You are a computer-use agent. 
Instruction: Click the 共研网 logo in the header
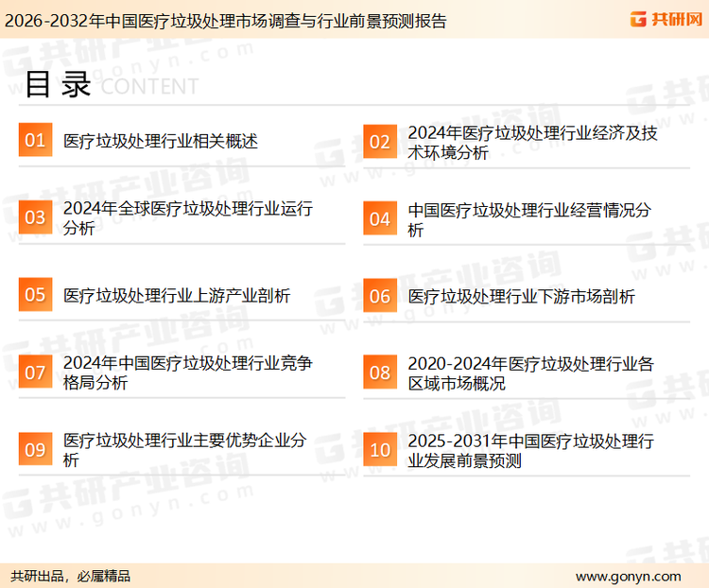point(666,19)
